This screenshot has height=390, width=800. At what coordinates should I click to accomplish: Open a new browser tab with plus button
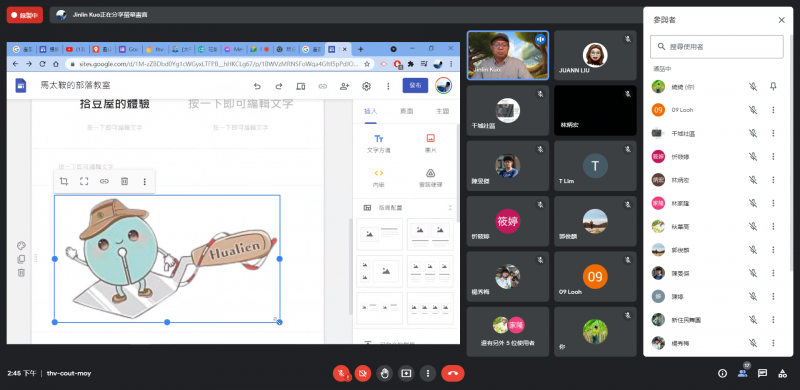(x=360, y=49)
